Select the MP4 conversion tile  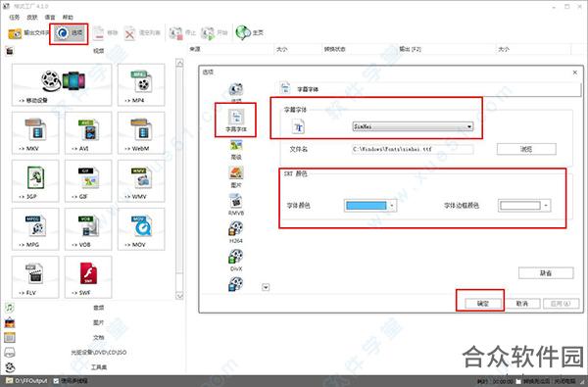point(141,85)
